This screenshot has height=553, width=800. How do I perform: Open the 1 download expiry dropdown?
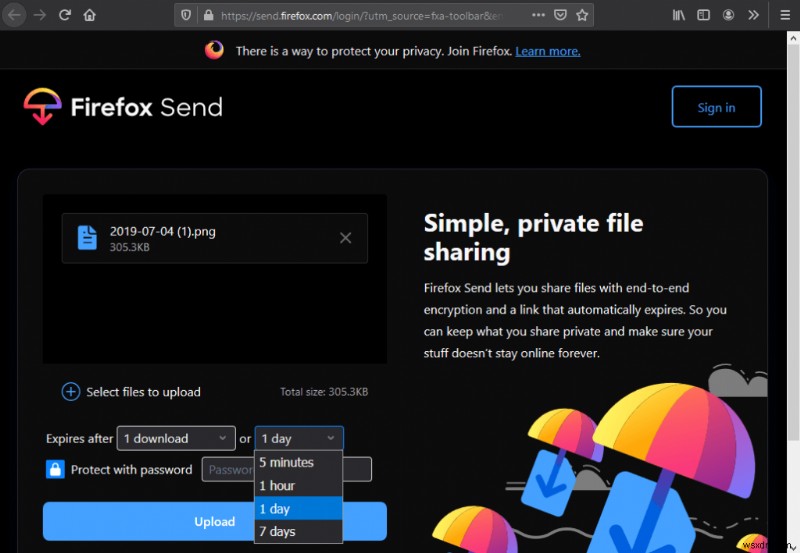tap(176, 438)
